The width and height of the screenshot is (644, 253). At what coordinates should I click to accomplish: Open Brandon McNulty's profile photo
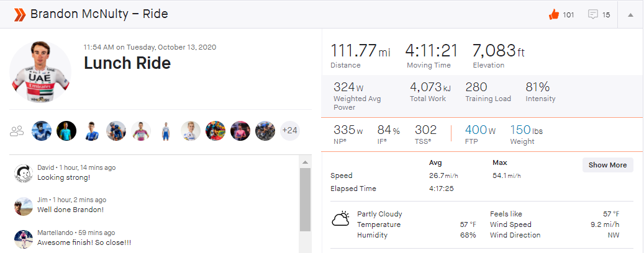pyautogui.click(x=40, y=71)
